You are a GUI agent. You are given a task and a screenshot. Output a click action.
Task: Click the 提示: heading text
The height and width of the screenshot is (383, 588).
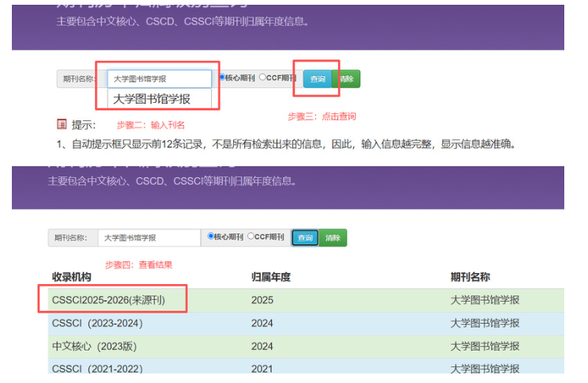coord(84,125)
